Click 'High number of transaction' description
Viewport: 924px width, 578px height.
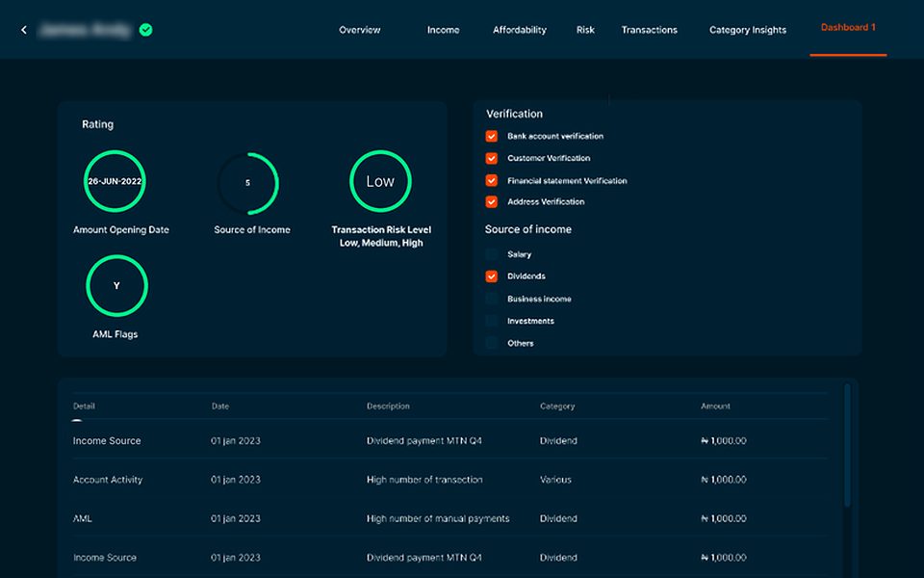(x=424, y=480)
